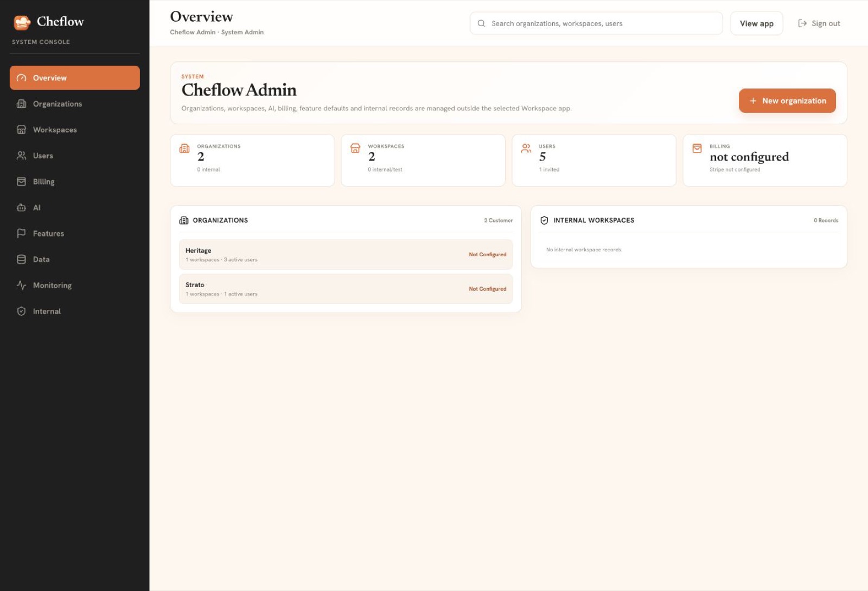Click the Overview gauge icon in sidebar
Screen dimensions: 868x591
click(21, 78)
